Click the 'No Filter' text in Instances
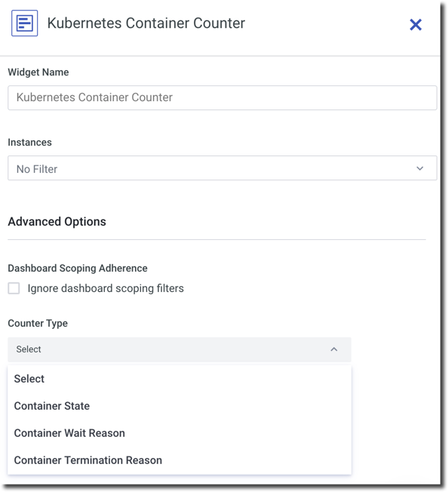This screenshot has width=448, height=492. [37, 169]
